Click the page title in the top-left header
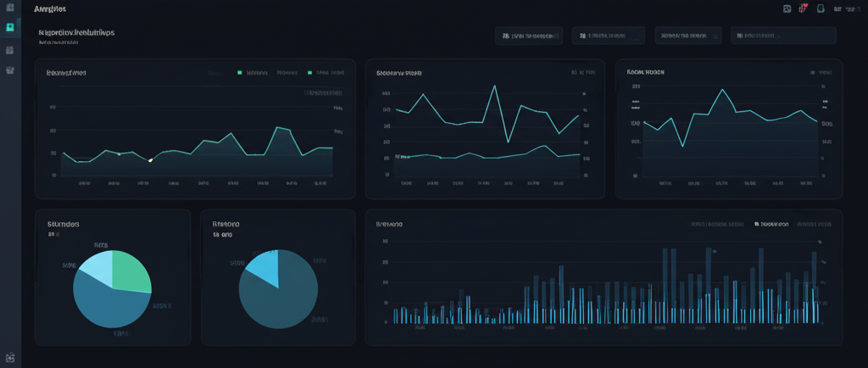The image size is (868, 368). point(51,8)
